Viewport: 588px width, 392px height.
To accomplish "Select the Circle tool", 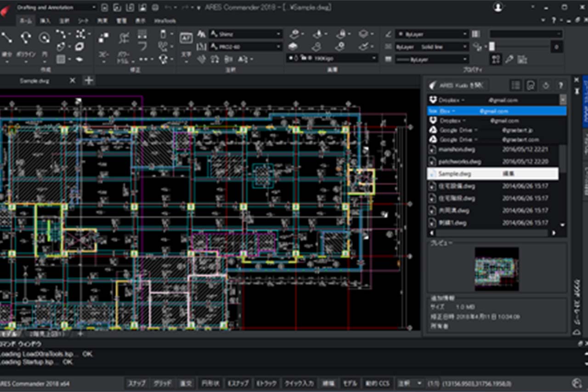I will click(x=44, y=39).
